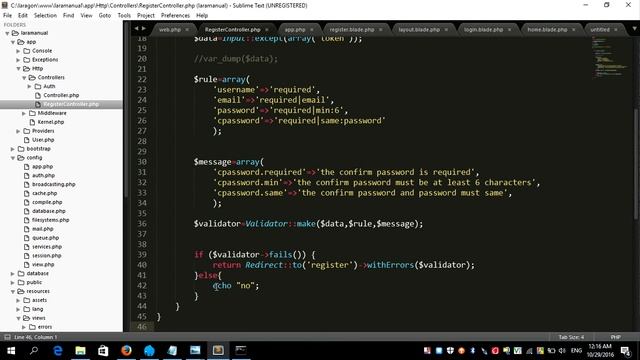Go to previous tab with left arrow
The width and height of the screenshot is (640, 360).
(136, 29)
